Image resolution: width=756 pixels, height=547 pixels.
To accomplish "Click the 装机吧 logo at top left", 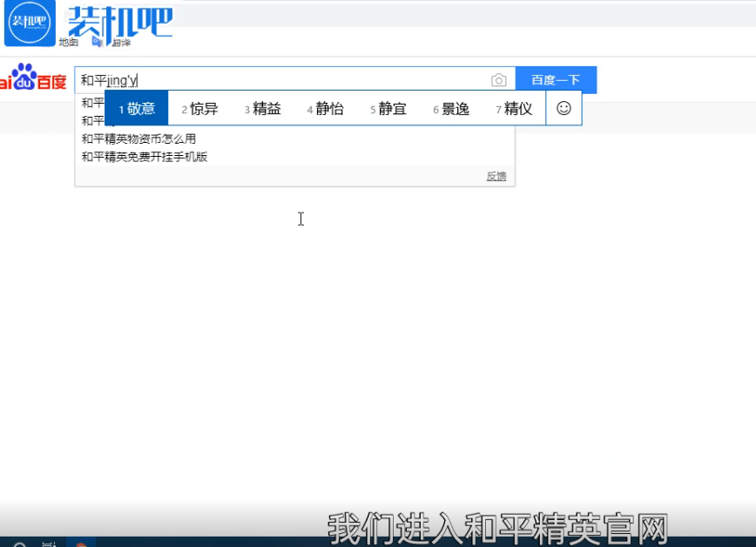I will (30, 23).
